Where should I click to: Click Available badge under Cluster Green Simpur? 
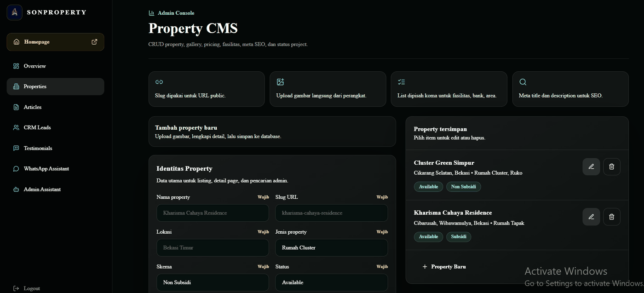tap(428, 187)
